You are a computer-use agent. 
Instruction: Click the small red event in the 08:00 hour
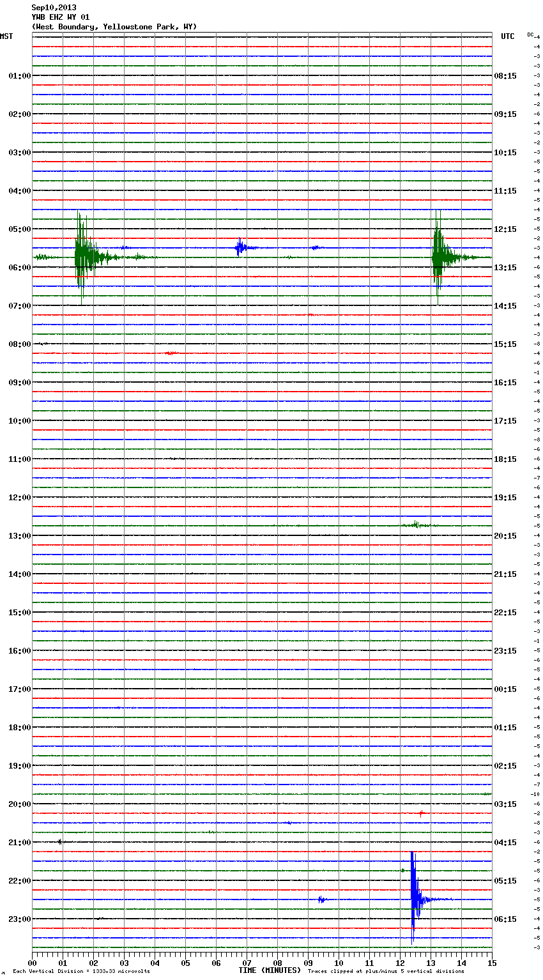click(x=171, y=353)
